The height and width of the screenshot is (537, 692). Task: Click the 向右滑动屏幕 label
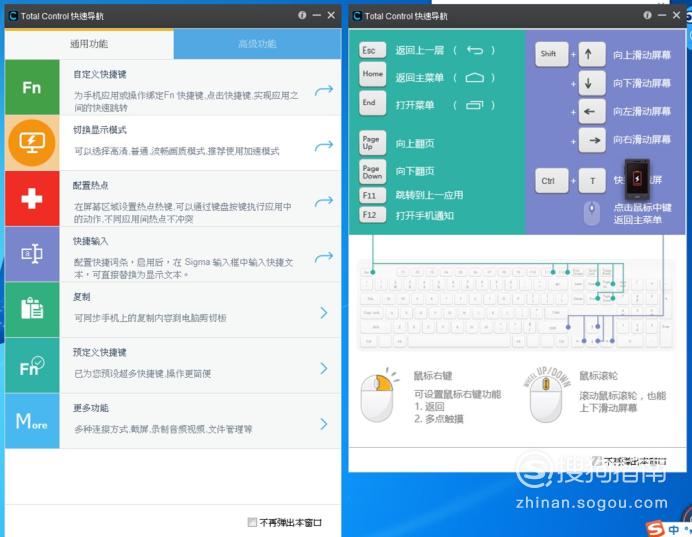(642, 140)
